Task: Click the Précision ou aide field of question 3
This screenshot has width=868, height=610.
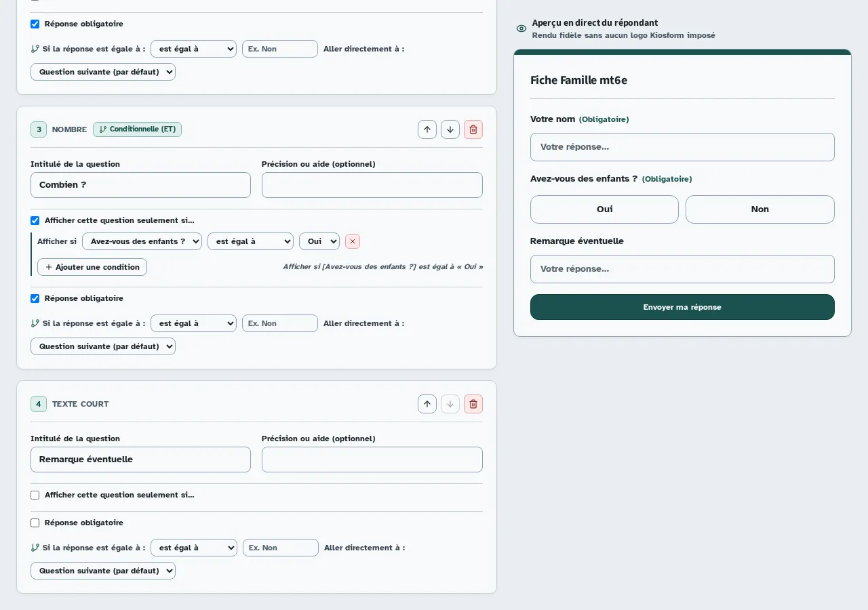Action: [x=372, y=185]
